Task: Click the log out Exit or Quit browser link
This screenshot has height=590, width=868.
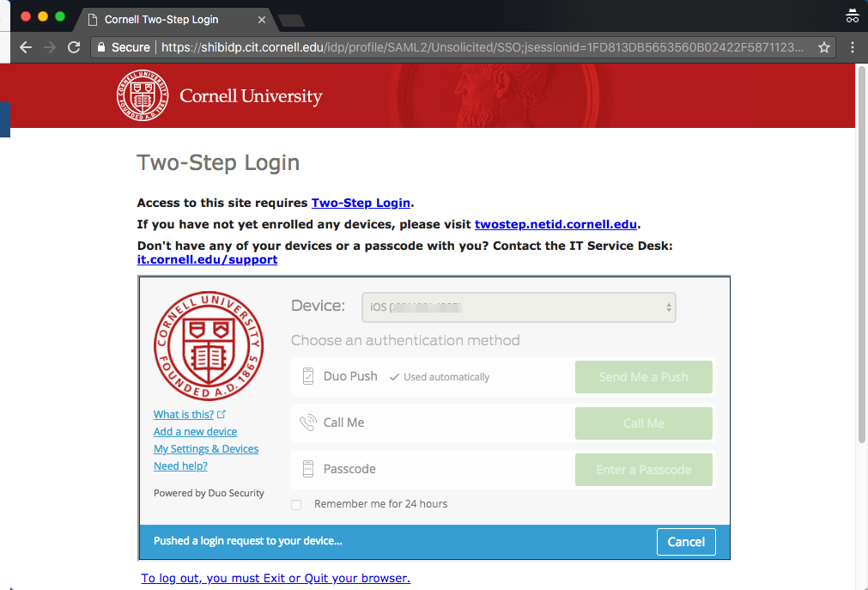Action: pyautogui.click(x=276, y=578)
